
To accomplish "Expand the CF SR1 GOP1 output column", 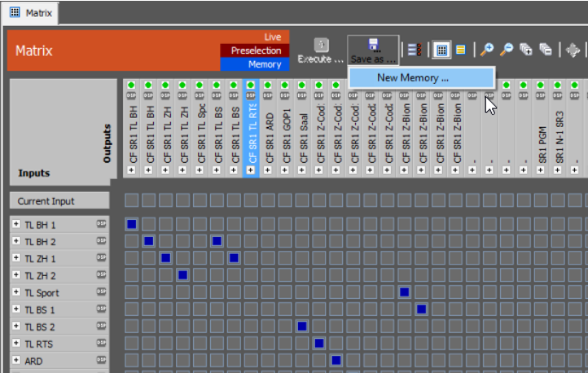I will pos(285,170).
